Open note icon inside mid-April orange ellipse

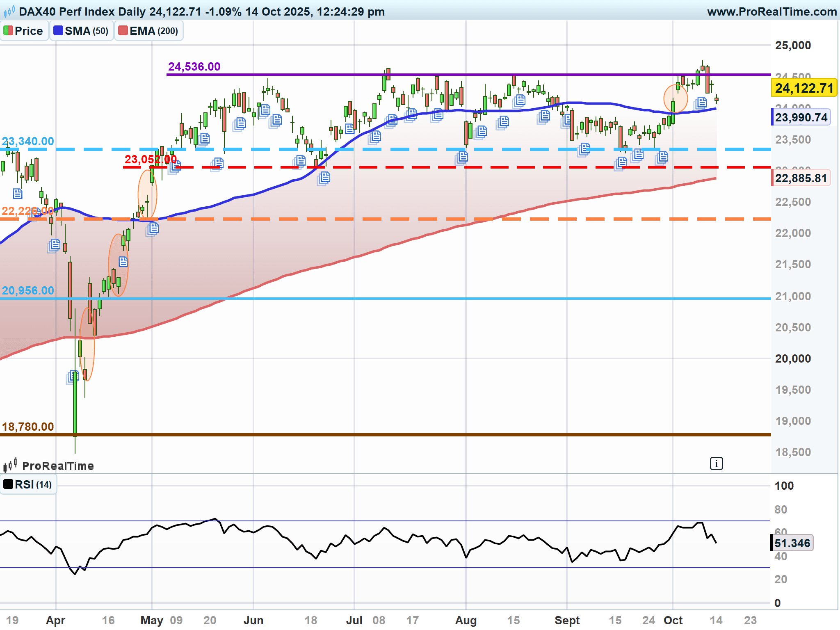click(x=123, y=261)
